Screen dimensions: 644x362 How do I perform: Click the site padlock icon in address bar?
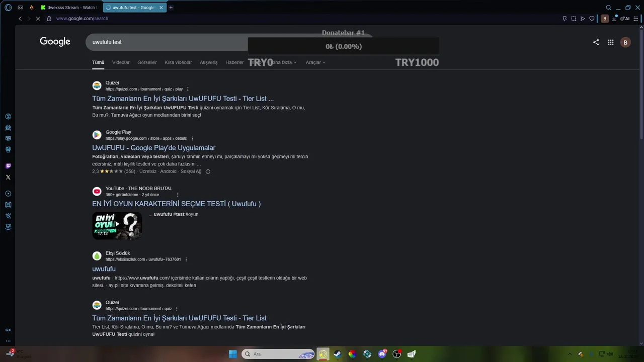click(x=49, y=19)
